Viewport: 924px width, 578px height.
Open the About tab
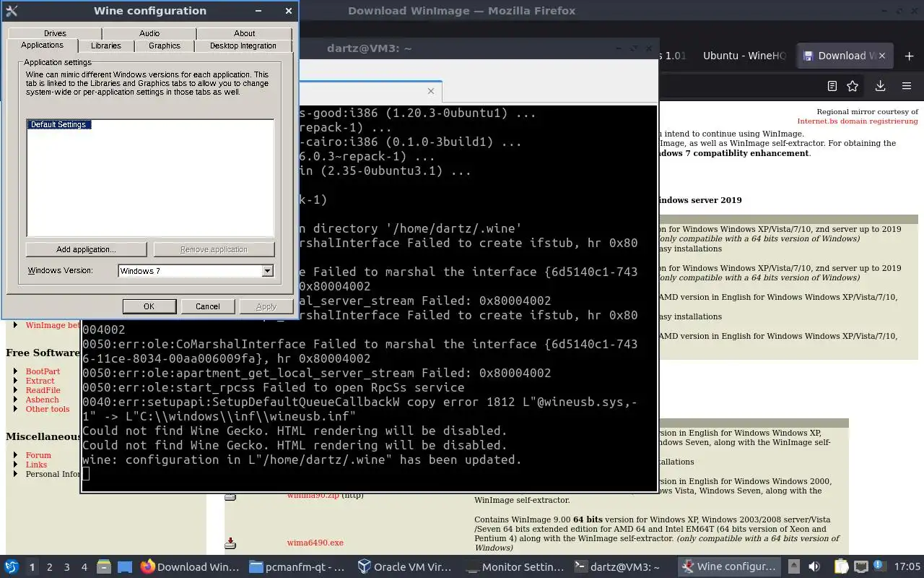point(245,33)
